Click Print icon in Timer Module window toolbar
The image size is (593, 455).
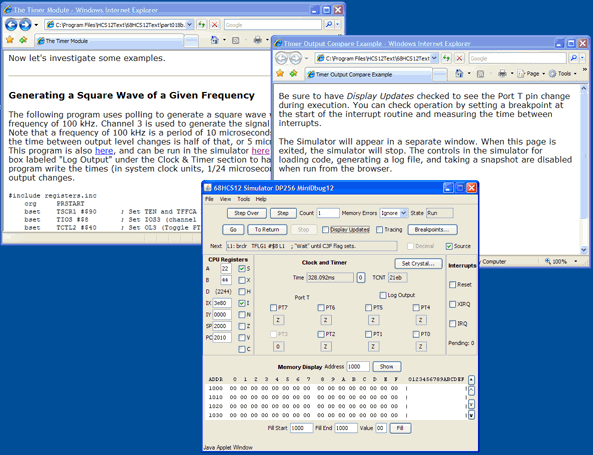coord(258,40)
